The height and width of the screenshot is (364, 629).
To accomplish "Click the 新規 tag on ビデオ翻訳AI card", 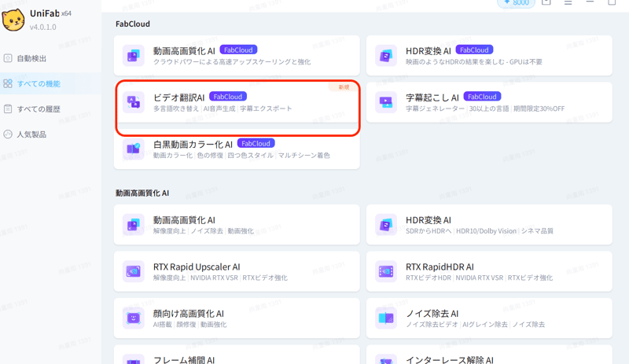I will point(344,87).
